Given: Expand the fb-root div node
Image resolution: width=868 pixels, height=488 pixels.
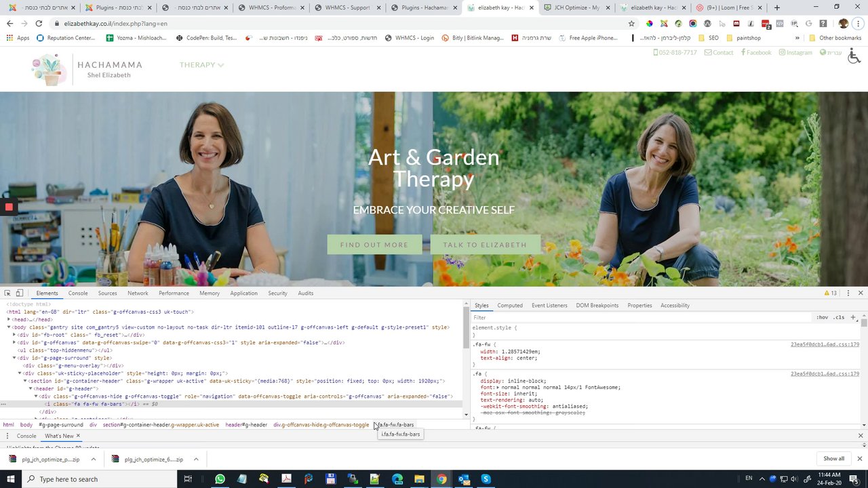Looking at the screenshot, I should coord(15,335).
